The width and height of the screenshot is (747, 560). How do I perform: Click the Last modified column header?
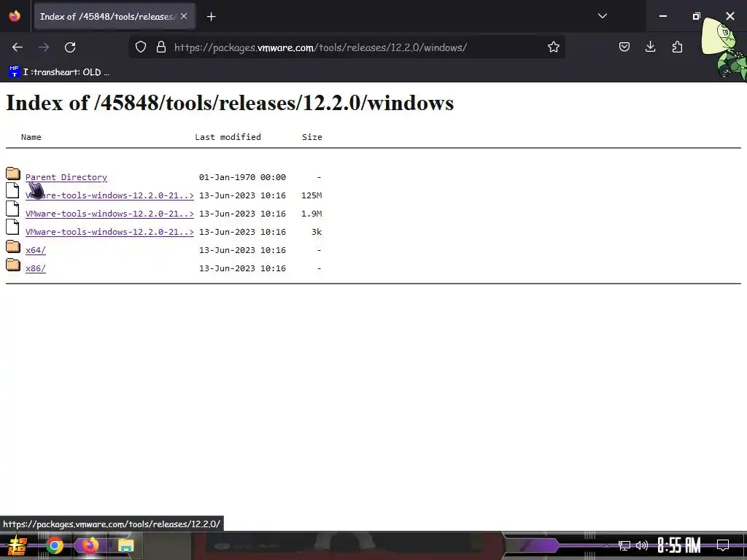(228, 137)
